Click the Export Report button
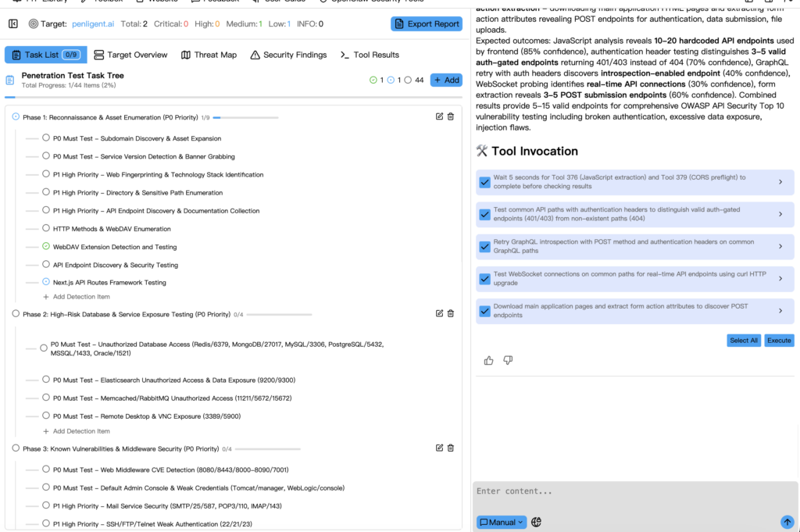The image size is (800, 532). click(x=427, y=24)
